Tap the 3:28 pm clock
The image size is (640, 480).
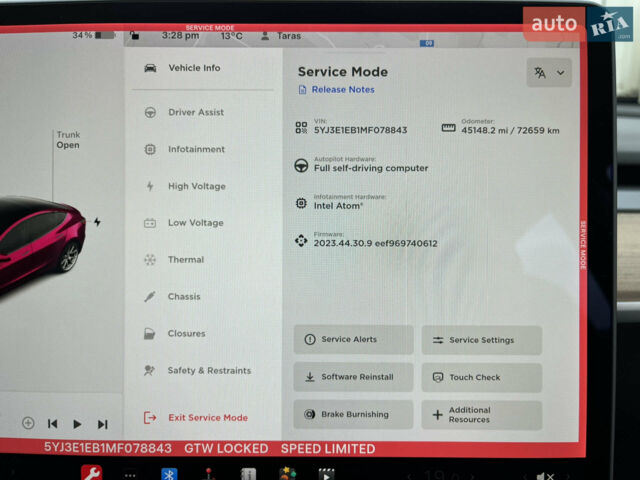point(180,36)
